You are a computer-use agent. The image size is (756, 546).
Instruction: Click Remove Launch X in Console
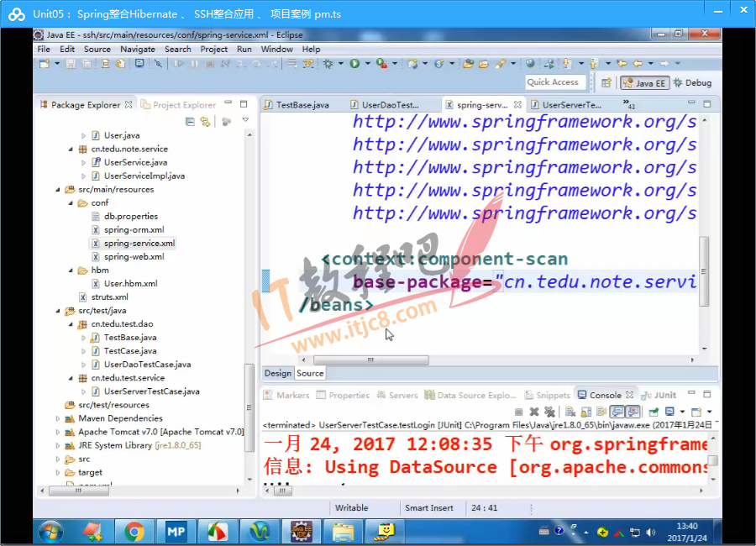(534, 412)
